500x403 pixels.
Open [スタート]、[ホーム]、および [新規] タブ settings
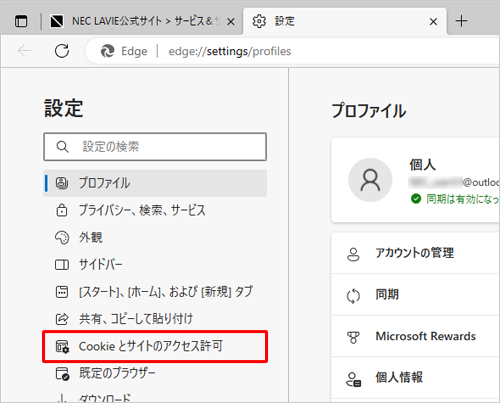click(155, 292)
